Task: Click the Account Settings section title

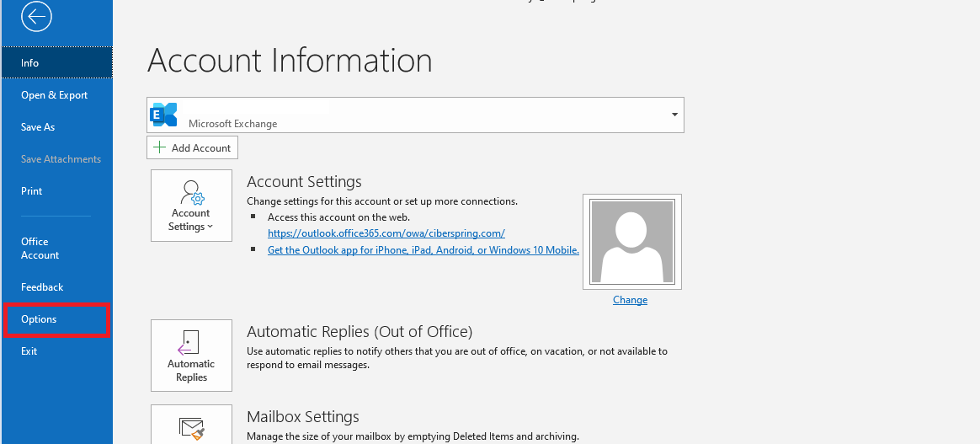Action: pos(305,182)
